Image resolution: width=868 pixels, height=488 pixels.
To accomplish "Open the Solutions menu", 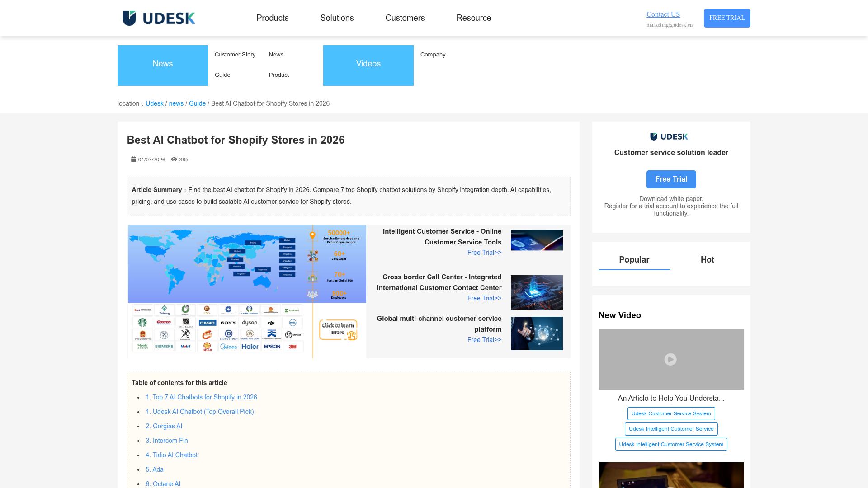I will [337, 18].
